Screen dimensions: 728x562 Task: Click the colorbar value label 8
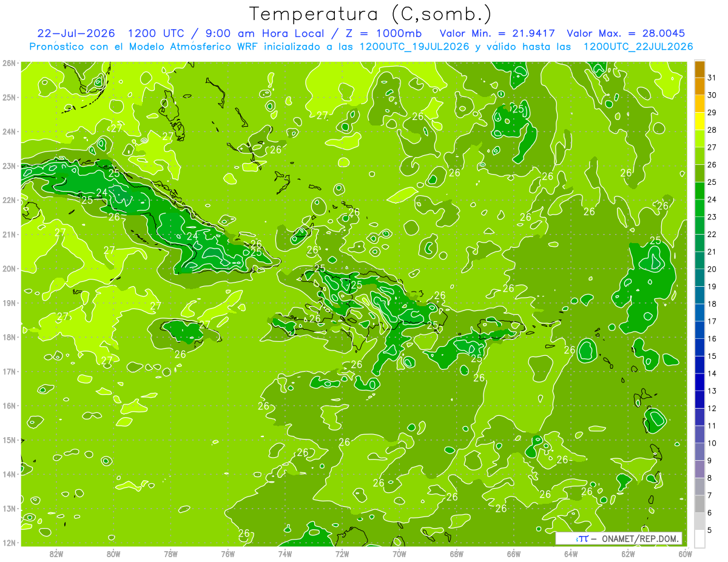point(710,478)
